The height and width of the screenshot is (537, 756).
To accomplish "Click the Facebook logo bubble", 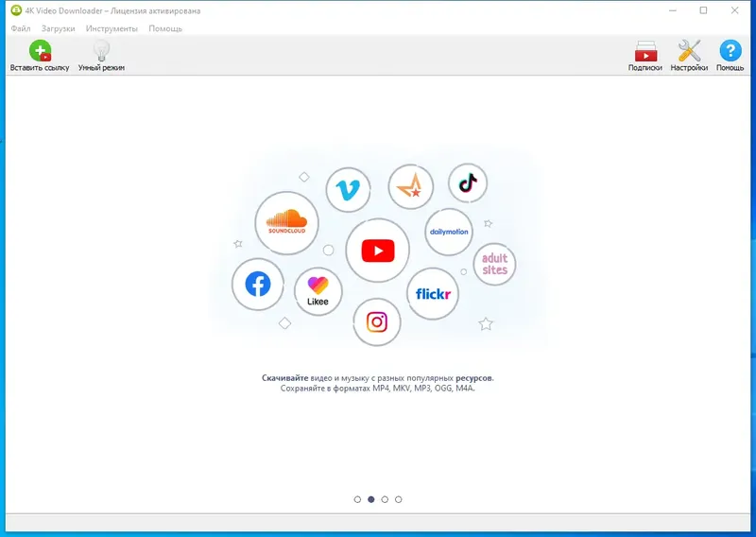I will click(258, 285).
